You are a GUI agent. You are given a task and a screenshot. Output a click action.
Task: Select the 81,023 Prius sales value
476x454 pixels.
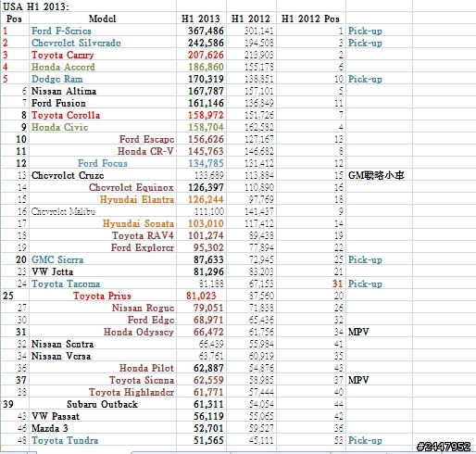tap(201, 296)
